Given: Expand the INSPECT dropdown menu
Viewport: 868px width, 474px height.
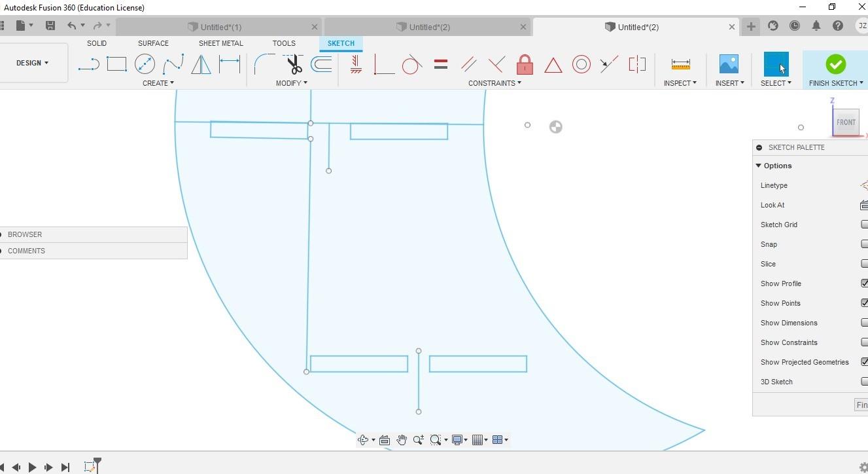Looking at the screenshot, I should [680, 83].
